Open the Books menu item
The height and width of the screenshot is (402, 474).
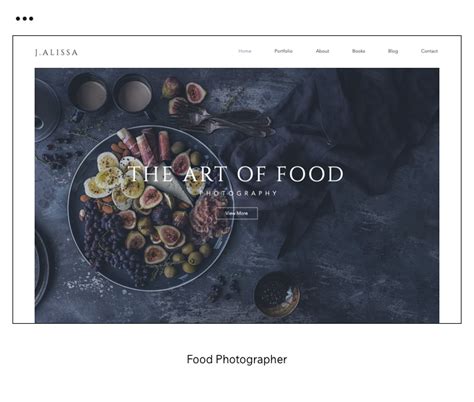358,51
